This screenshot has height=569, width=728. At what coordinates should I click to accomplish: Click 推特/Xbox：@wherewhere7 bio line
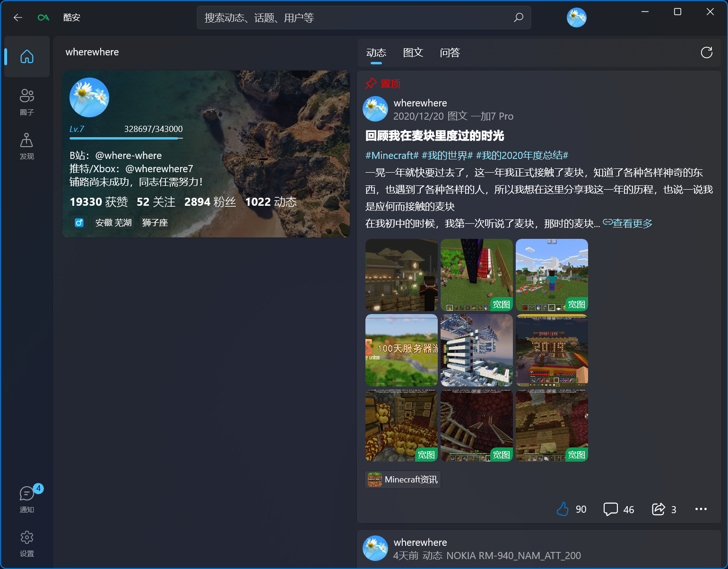(131, 169)
